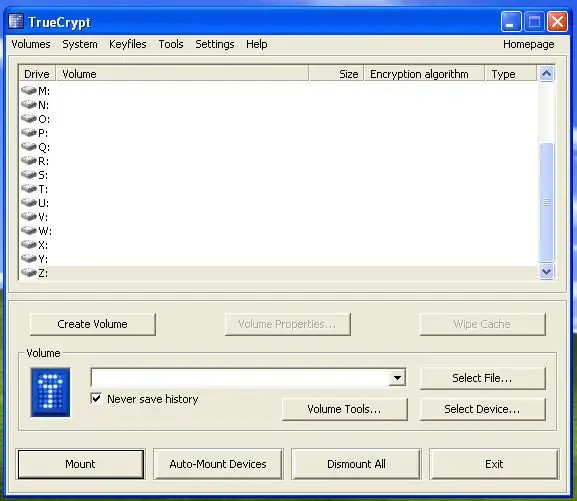Open the Settings menu
This screenshot has width=577, height=501.
pos(215,44)
